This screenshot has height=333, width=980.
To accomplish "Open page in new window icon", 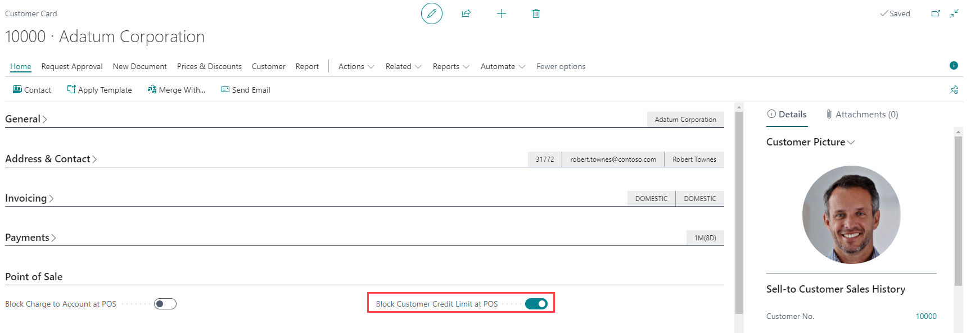I will pos(936,13).
